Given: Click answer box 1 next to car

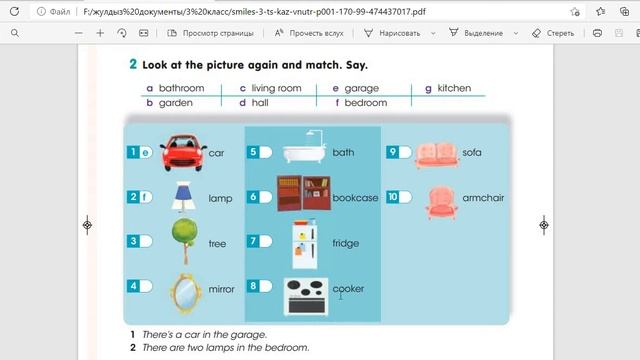Looking at the screenshot, I should click(146, 152).
